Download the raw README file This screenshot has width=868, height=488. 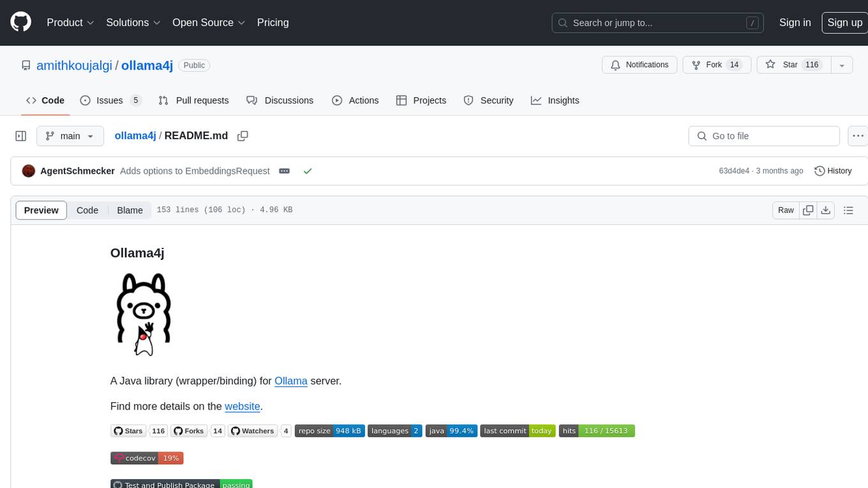point(825,210)
